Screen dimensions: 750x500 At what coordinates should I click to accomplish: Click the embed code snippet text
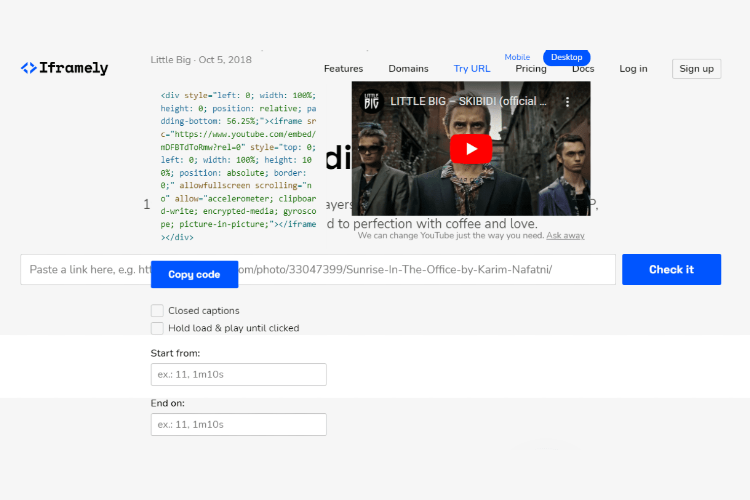tap(238, 166)
